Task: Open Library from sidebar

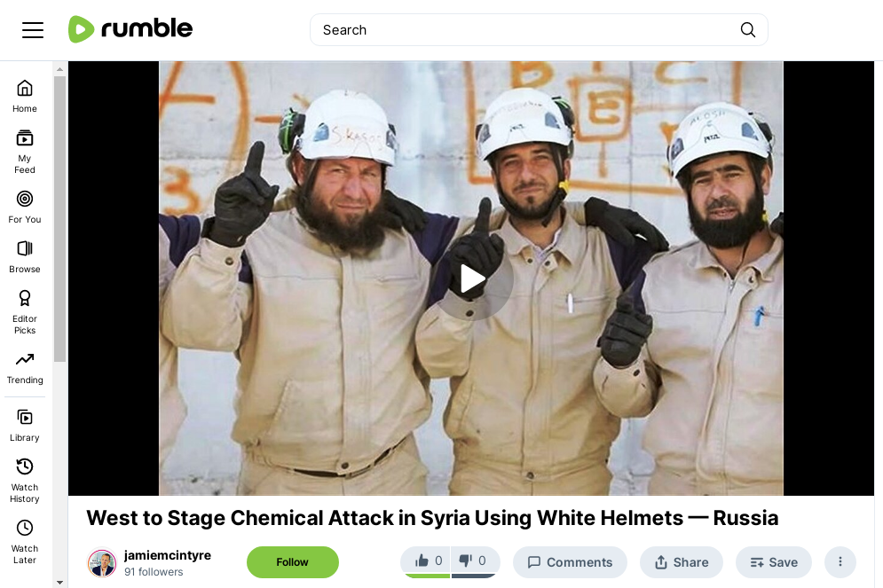Action: 25,426
